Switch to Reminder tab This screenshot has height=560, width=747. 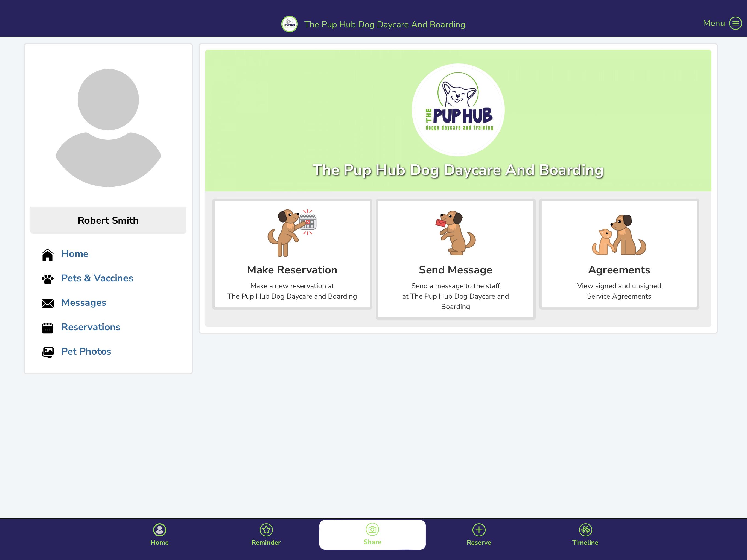266,535
